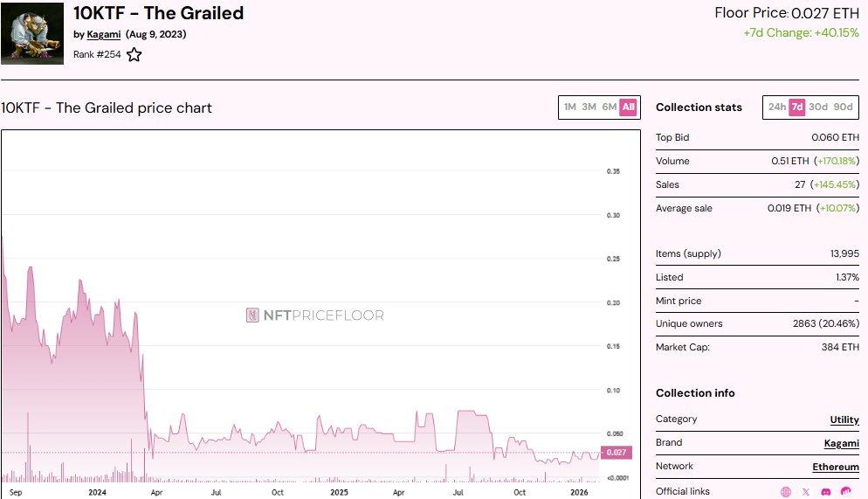Switch collection stats to 30d

click(818, 107)
